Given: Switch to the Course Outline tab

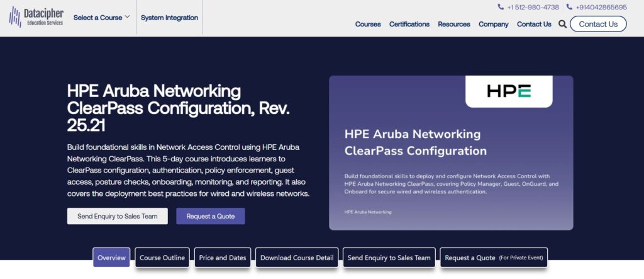Looking at the screenshot, I should (x=162, y=258).
